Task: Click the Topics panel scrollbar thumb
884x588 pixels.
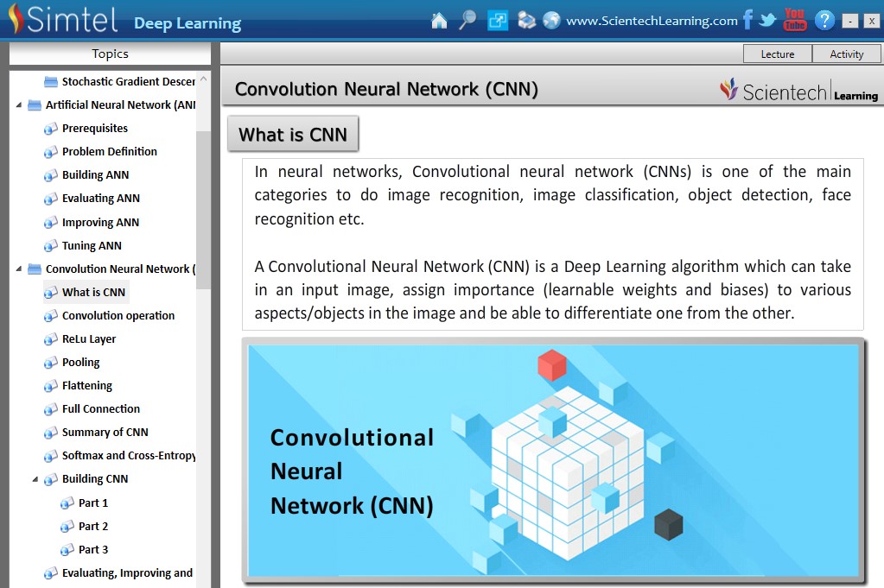Action: coord(203,210)
